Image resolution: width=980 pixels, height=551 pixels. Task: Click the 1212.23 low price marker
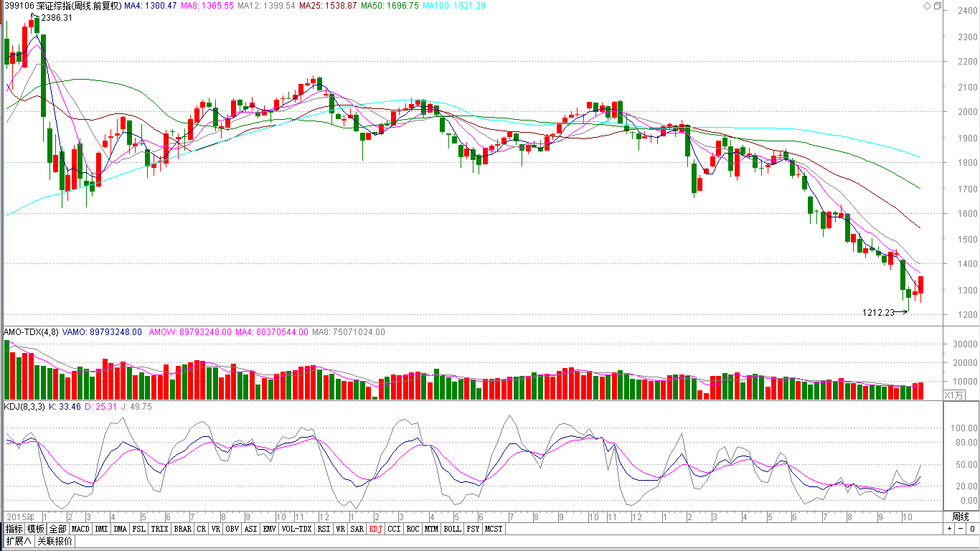click(878, 313)
